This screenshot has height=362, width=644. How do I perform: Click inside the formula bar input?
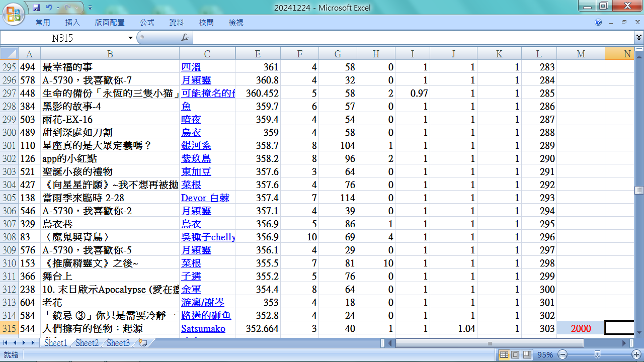413,38
